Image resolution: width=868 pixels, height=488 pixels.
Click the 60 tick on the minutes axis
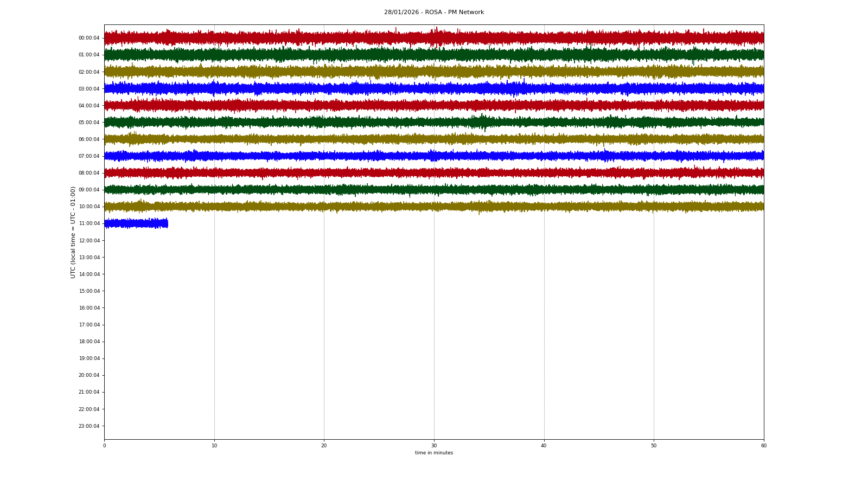coord(763,446)
